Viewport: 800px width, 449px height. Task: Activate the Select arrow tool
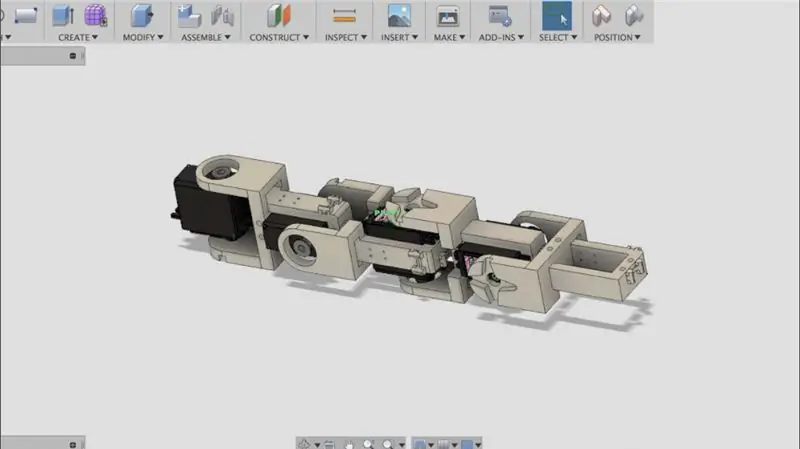click(x=557, y=16)
